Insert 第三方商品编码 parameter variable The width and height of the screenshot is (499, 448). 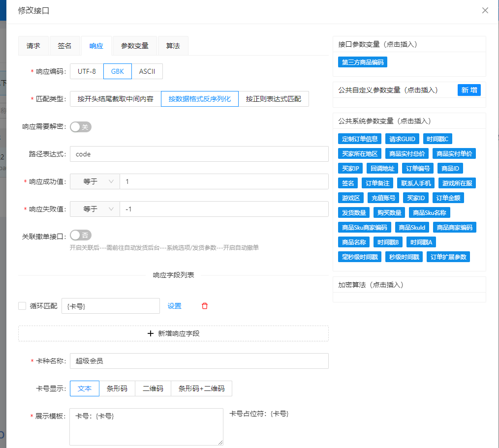[363, 62]
